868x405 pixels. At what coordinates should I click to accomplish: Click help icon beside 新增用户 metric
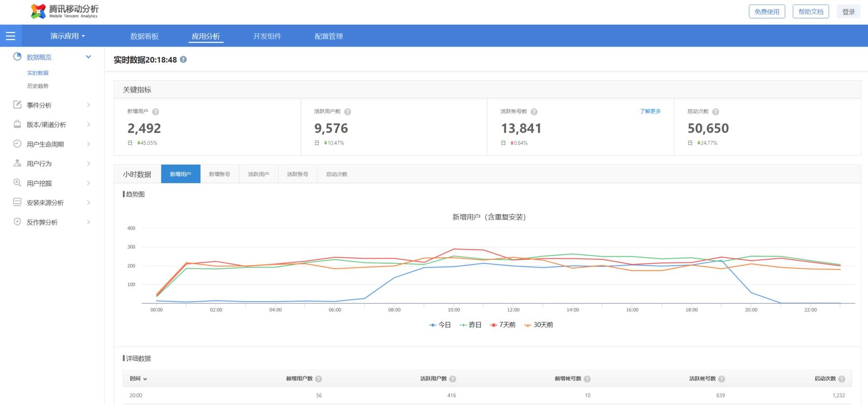click(x=156, y=112)
